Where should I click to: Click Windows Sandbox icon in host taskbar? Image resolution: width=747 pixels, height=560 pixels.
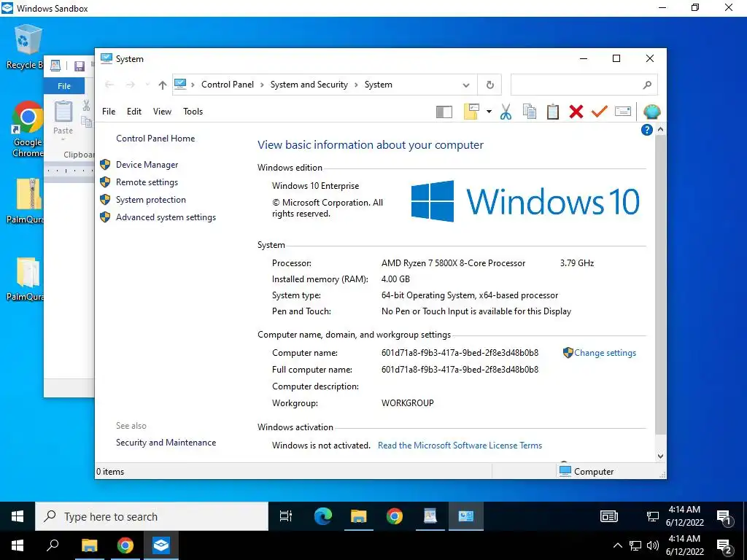[161, 545]
